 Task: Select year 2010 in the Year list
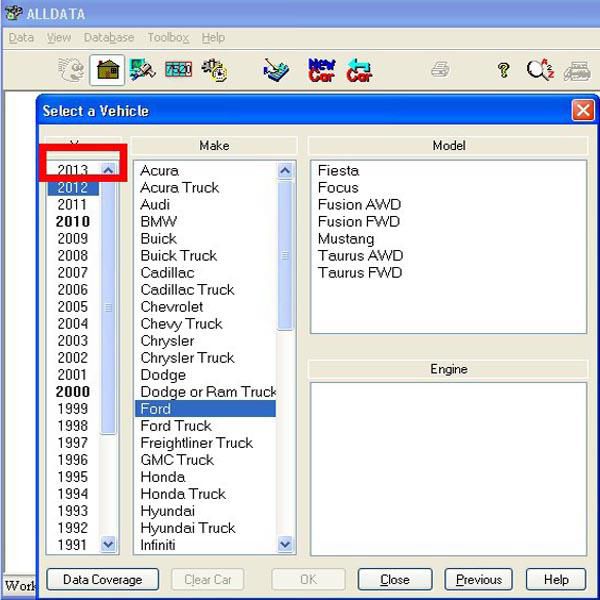[72, 221]
